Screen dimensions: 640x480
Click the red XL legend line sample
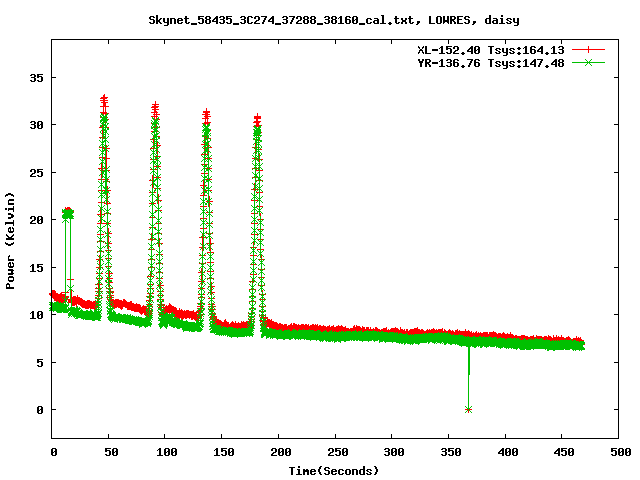[x=588, y=50]
